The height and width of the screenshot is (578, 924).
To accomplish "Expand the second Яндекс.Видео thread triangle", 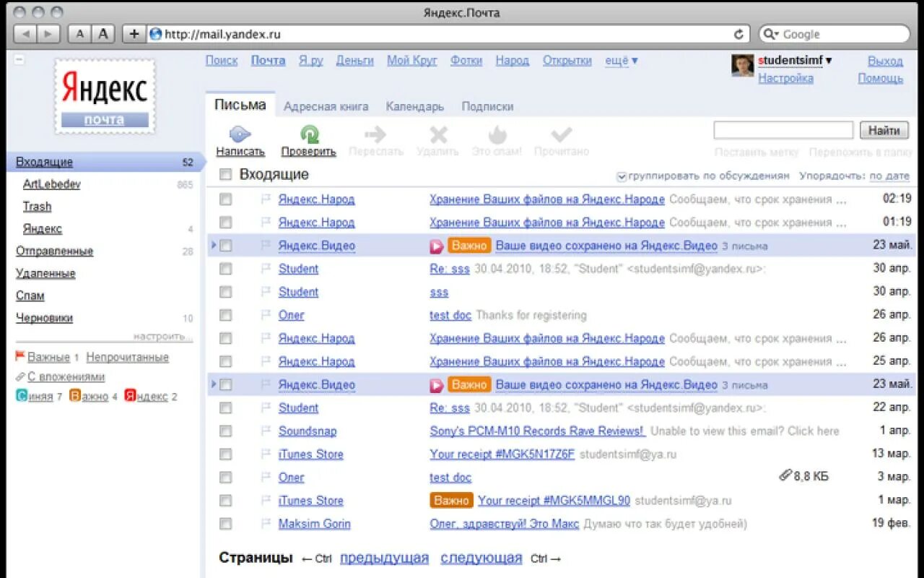I will point(214,384).
